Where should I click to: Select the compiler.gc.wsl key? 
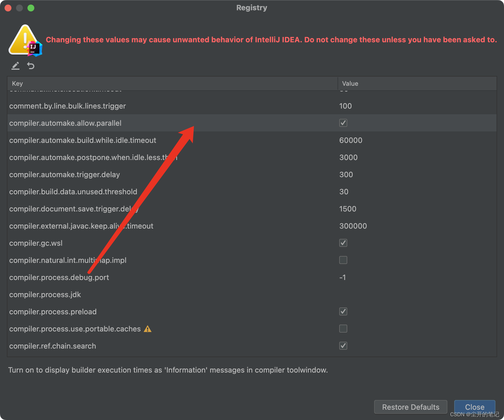(x=36, y=243)
